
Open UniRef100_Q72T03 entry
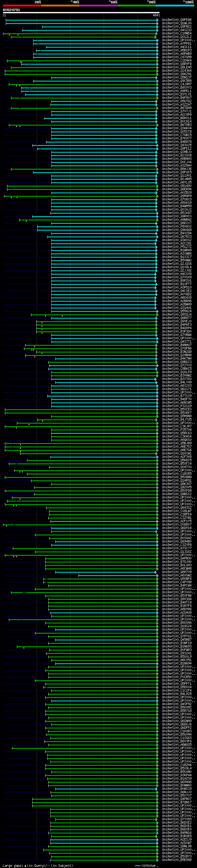pyautogui.click(x=176, y=365)
